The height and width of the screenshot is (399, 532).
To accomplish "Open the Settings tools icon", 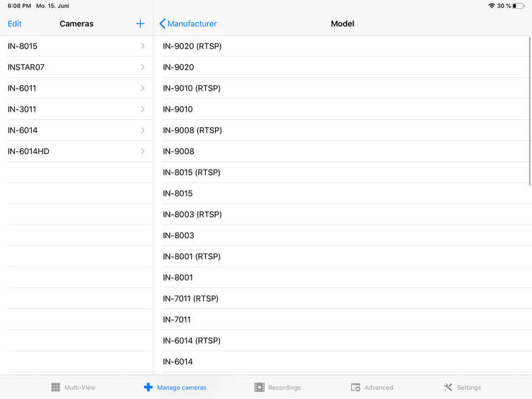I will tap(447, 388).
